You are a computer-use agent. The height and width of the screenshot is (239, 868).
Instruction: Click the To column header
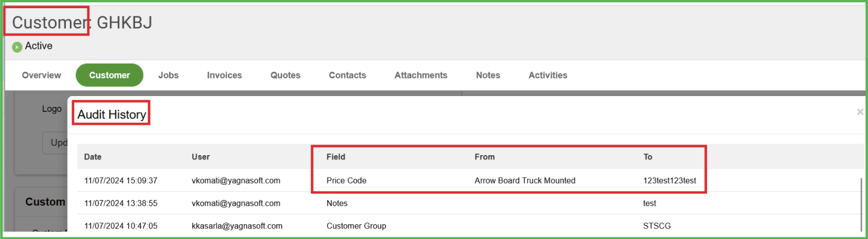click(648, 157)
